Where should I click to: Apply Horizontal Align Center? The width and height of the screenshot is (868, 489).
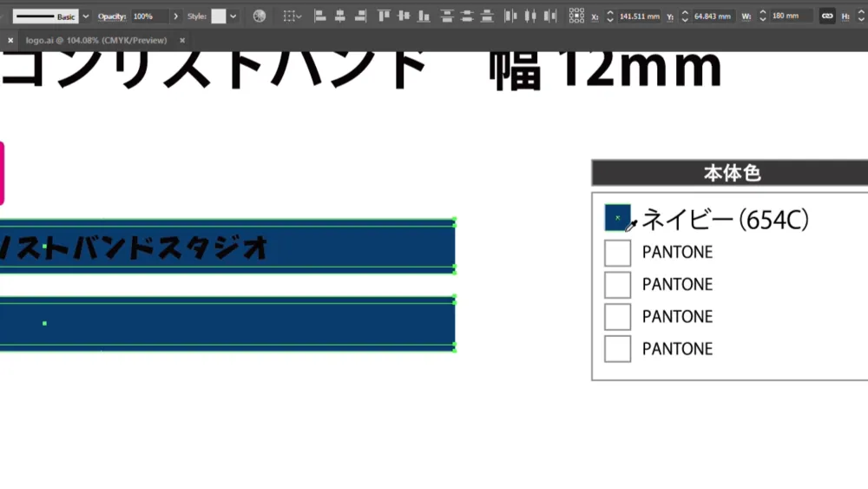(340, 16)
